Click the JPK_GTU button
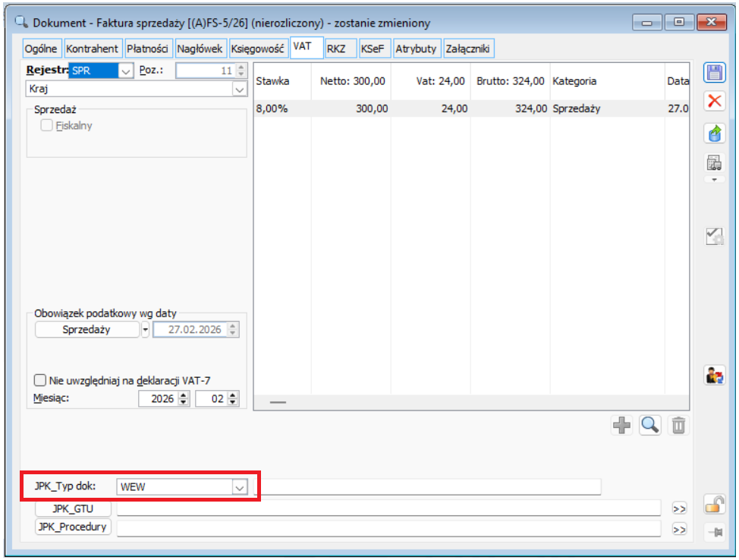 tap(73, 508)
